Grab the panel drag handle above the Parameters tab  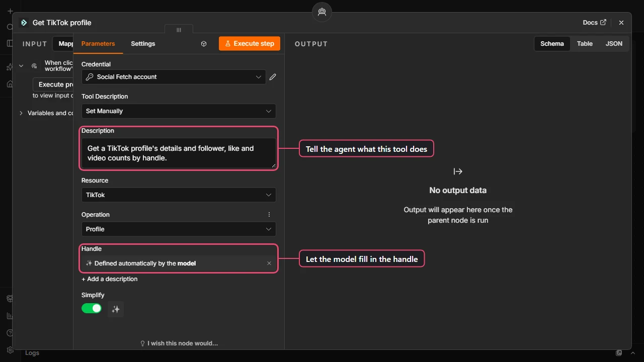179,30
